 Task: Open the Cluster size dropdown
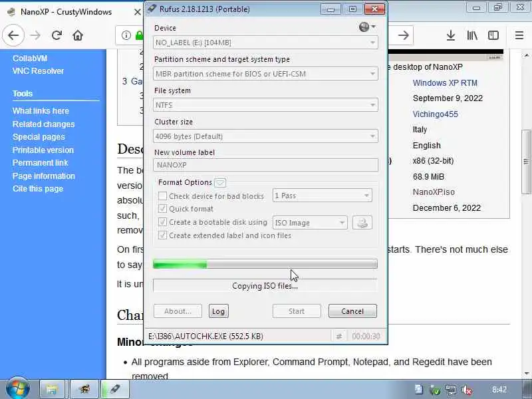[265, 136]
